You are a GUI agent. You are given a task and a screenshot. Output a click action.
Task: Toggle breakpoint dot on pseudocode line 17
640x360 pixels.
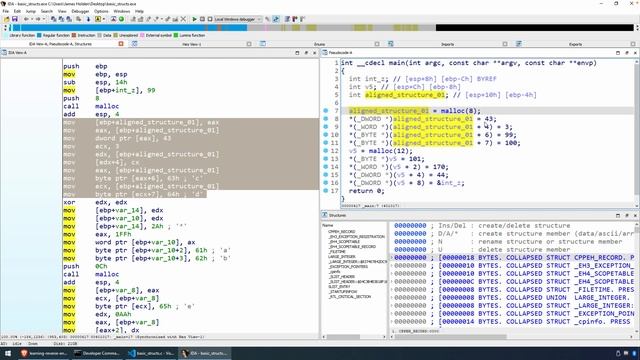click(326, 191)
